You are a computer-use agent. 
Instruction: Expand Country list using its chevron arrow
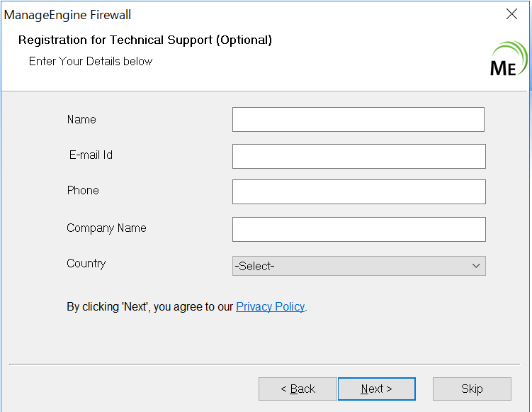(476, 266)
